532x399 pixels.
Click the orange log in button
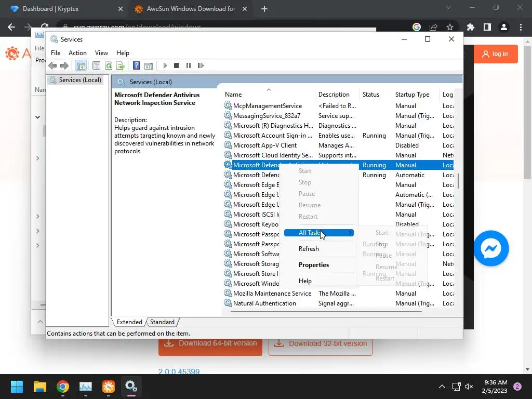click(x=496, y=54)
